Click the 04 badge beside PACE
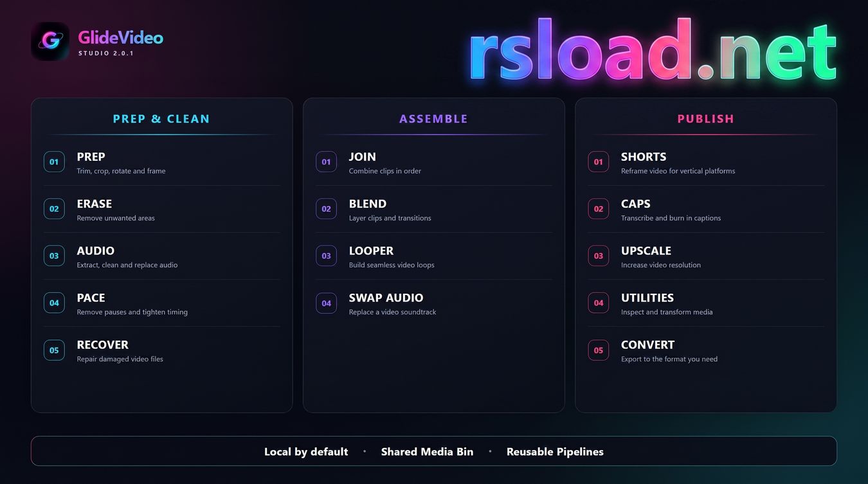This screenshot has width=868, height=484. pos(54,303)
